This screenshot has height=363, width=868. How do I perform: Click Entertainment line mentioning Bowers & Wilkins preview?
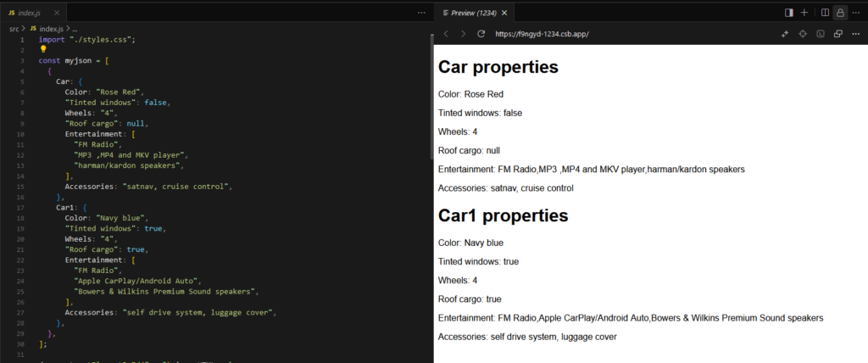[x=631, y=318]
